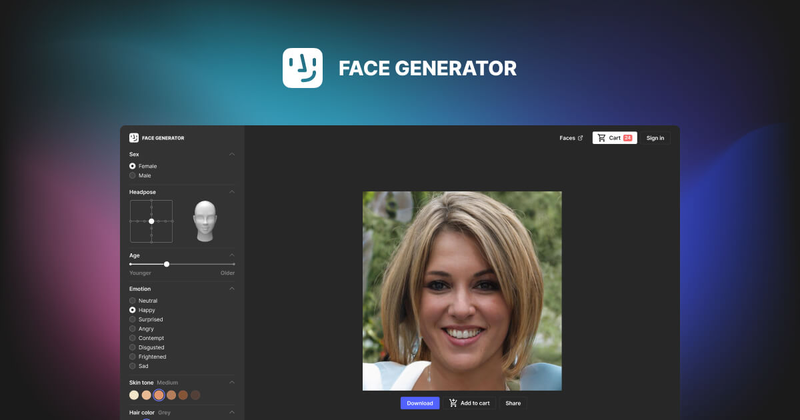Click the Share button
The image size is (800, 420).
(x=513, y=403)
